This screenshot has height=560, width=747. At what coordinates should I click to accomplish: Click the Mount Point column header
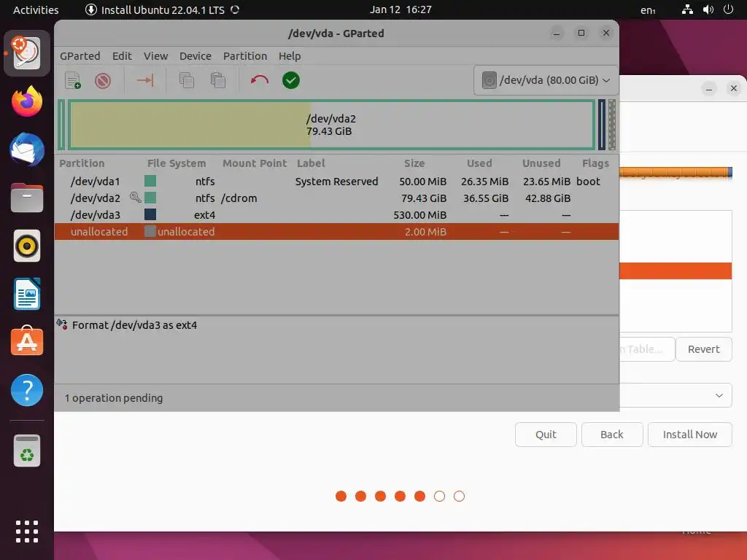255,163
